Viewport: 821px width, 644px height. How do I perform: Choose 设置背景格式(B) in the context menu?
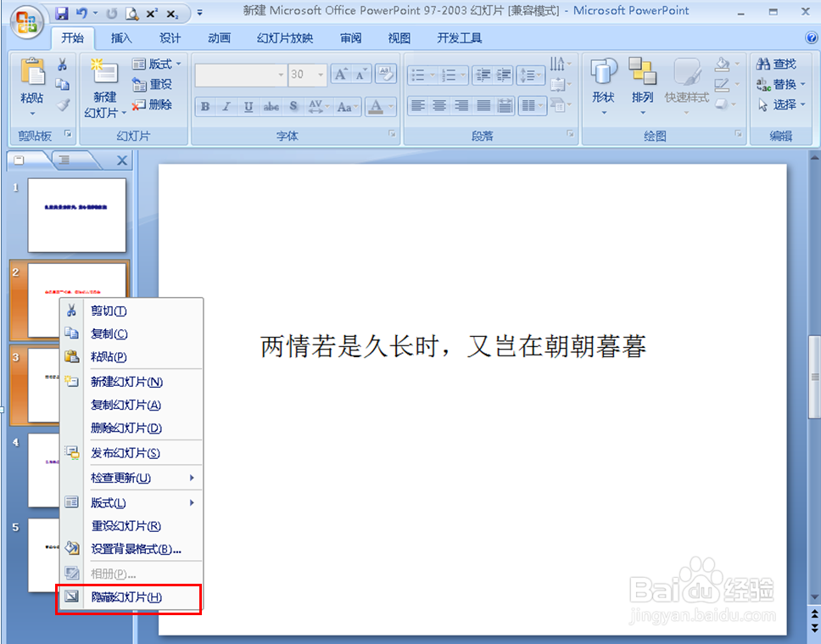click(137, 549)
